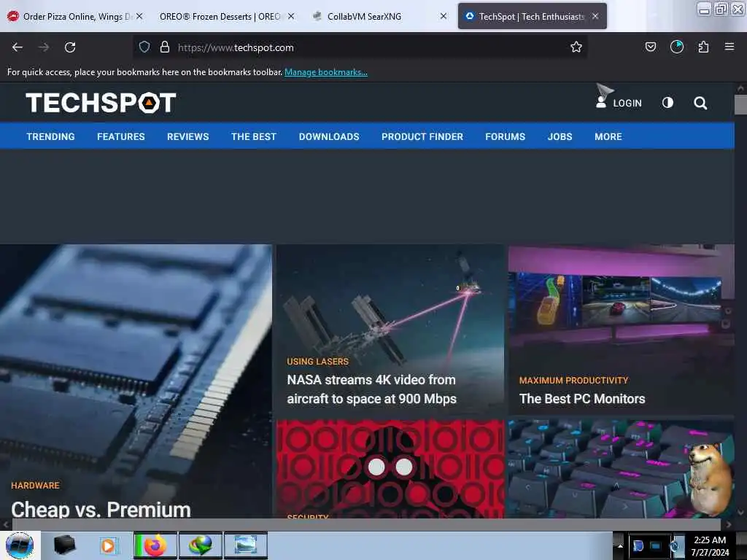Save page to Pocket

tap(650, 47)
